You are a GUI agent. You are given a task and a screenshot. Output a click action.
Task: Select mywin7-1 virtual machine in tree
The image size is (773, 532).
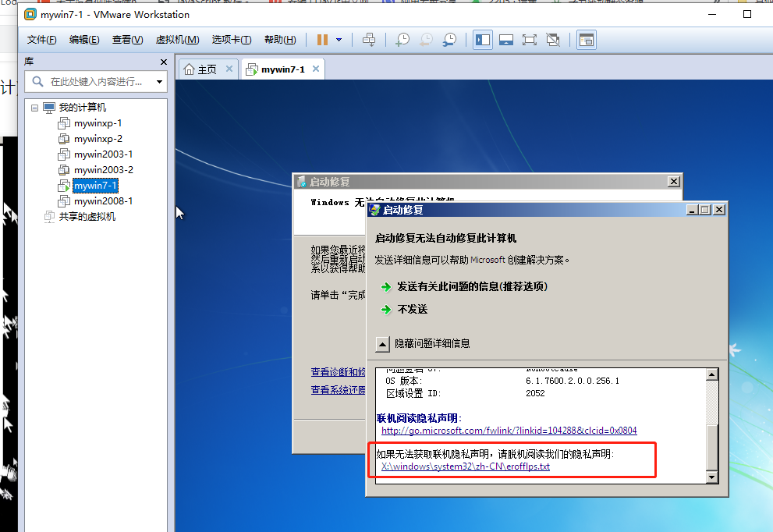pyautogui.click(x=95, y=186)
